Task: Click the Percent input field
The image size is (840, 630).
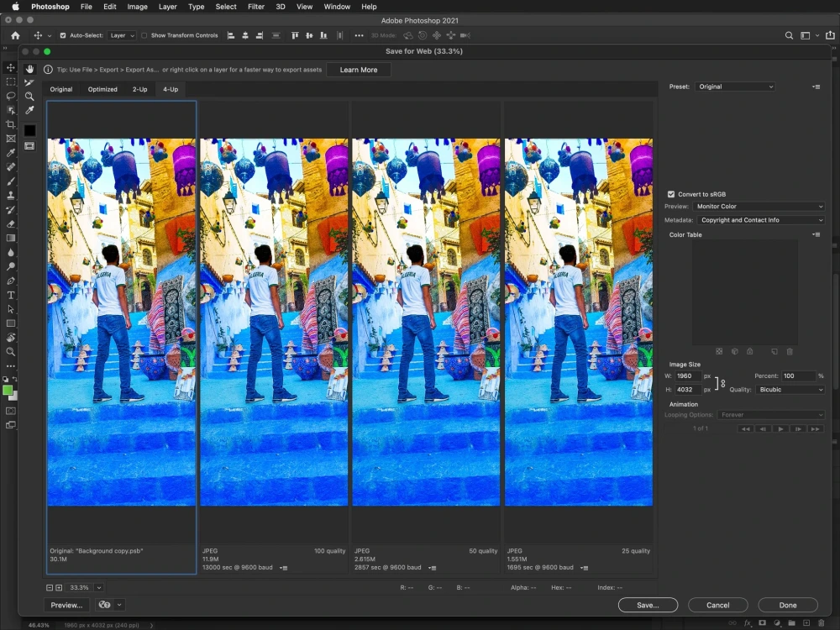Action: click(x=799, y=376)
